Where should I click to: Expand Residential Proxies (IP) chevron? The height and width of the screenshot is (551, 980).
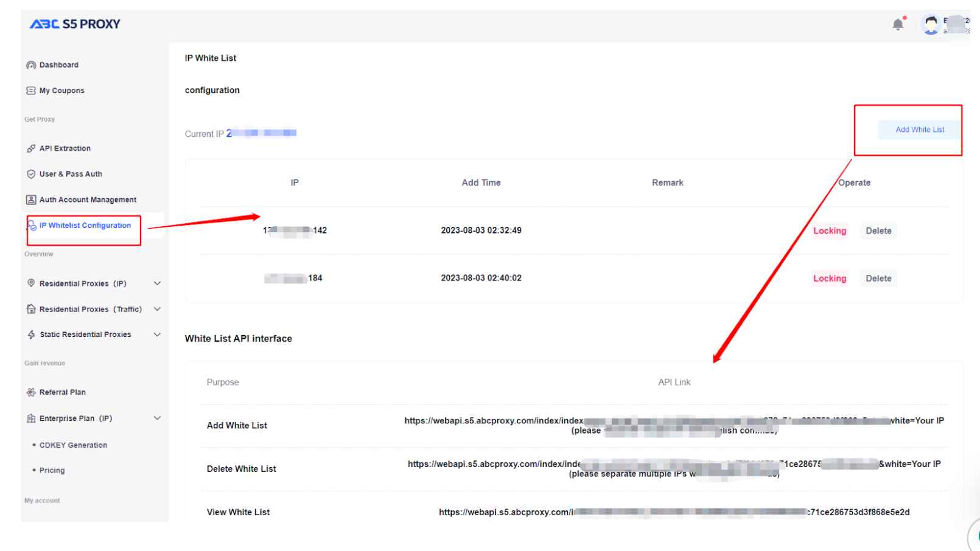157,283
